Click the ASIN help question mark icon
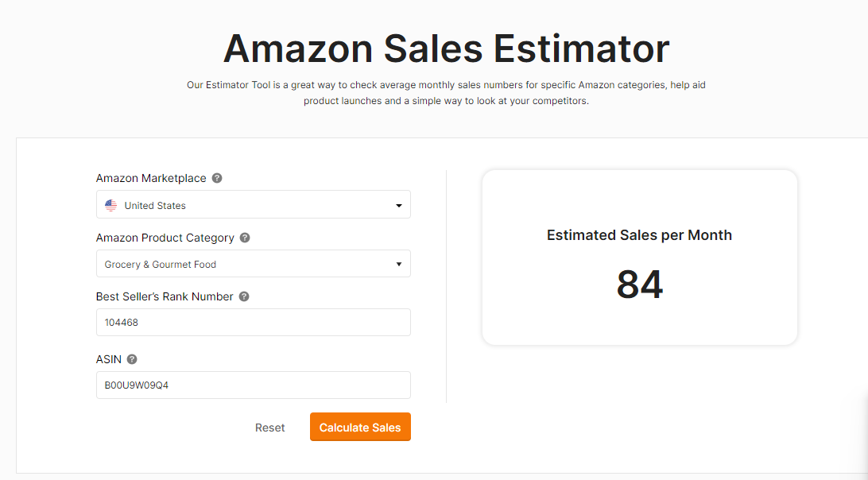 coord(132,359)
